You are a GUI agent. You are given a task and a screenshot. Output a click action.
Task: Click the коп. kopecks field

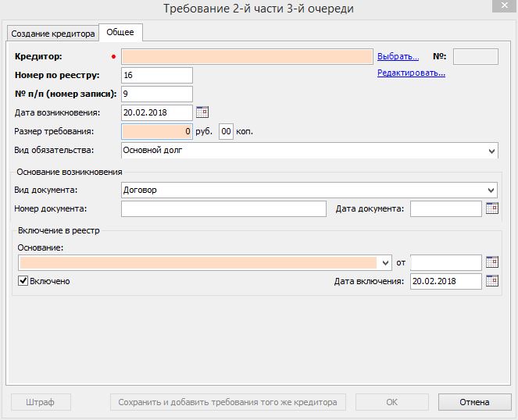pos(227,131)
